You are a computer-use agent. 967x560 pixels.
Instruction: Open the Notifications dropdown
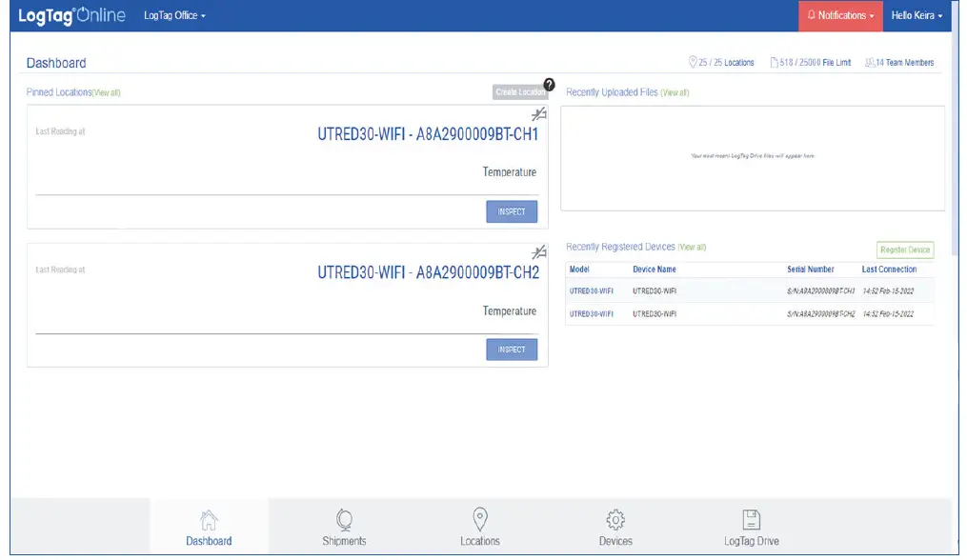(840, 15)
